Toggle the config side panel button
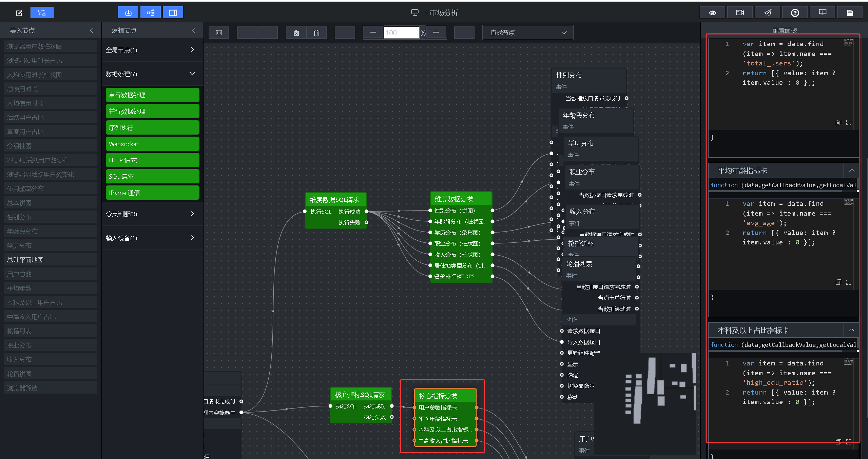 coord(173,13)
